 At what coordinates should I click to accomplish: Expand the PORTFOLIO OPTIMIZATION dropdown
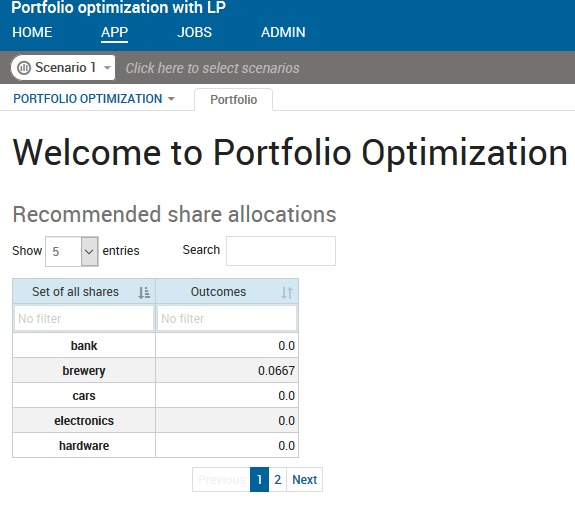tap(171, 99)
